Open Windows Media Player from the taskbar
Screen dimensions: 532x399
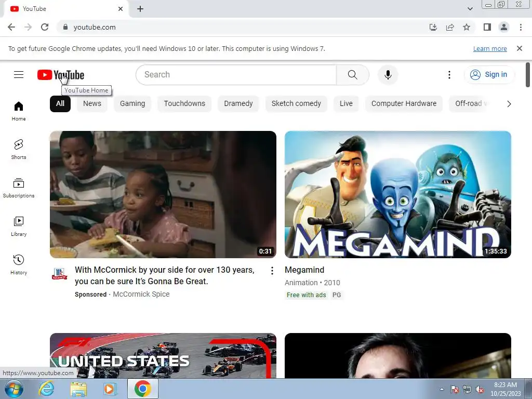(x=110, y=389)
